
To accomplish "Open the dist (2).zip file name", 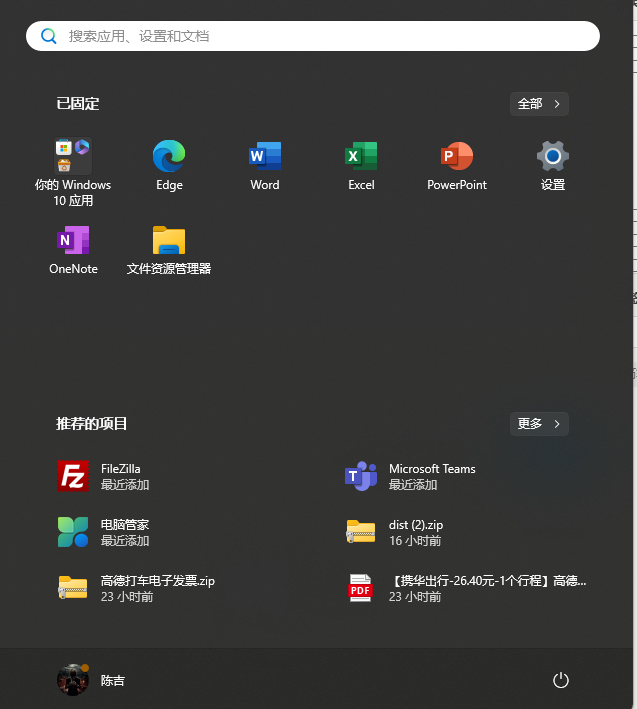I will pos(416,525).
